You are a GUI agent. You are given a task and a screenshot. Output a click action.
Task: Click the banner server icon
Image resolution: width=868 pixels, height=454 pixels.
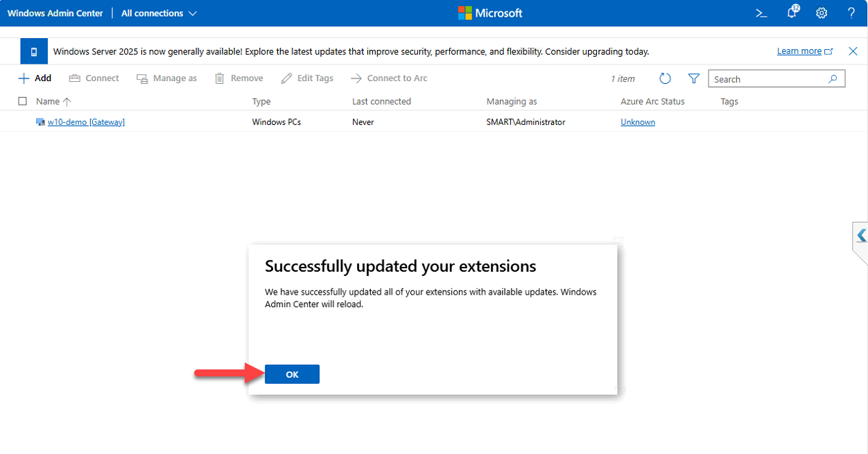tap(33, 51)
